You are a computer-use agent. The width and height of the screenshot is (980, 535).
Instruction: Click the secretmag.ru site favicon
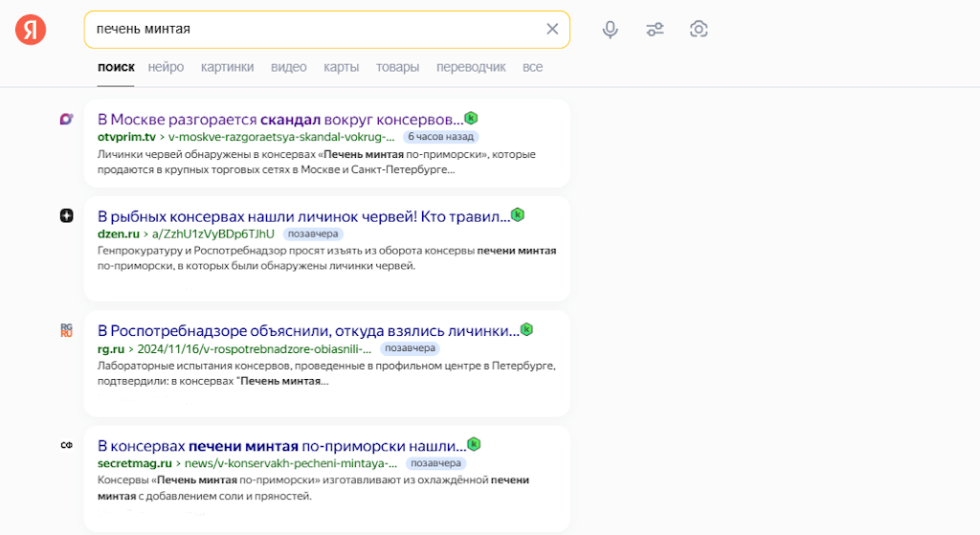pos(66,445)
